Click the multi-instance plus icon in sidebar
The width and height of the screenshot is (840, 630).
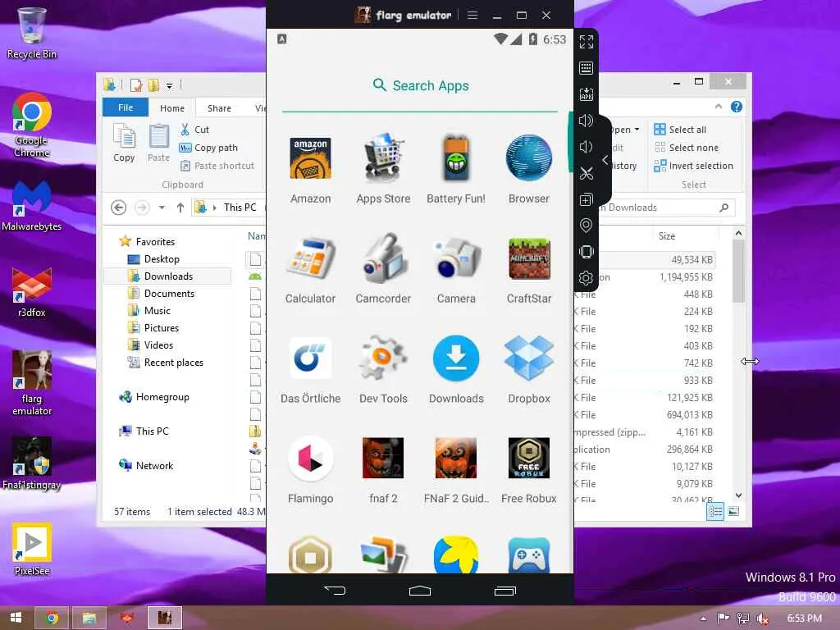click(586, 199)
